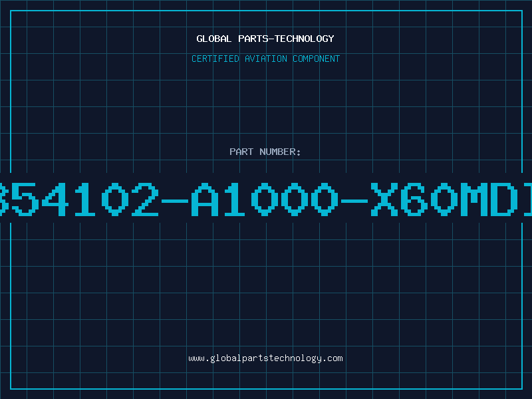The height and width of the screenshot is (399, 532).
Task: Click the 54102-A1000-X60MD part number text
Action: tap(266, 199)
